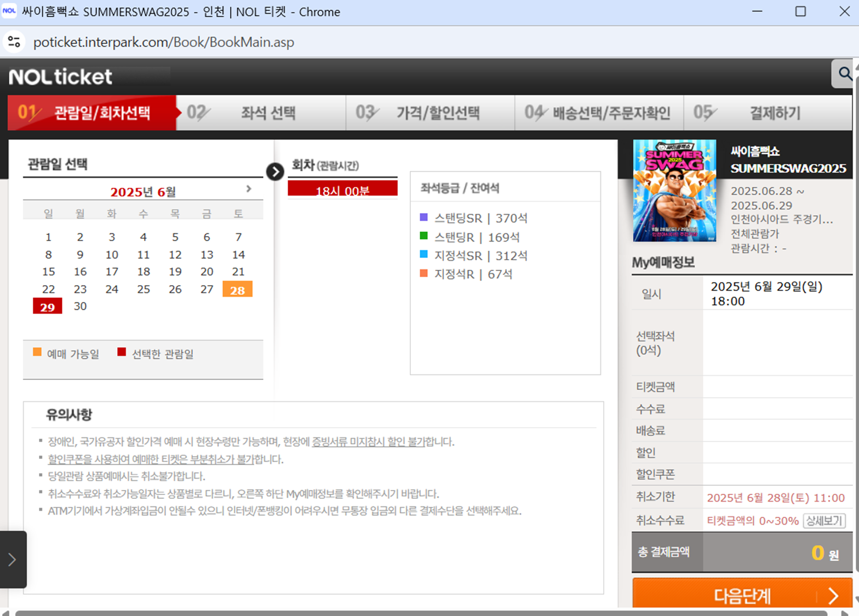The image size is (859, 616).
Task: Click the 전체관람가 rating text
Action: click(755, 234)
